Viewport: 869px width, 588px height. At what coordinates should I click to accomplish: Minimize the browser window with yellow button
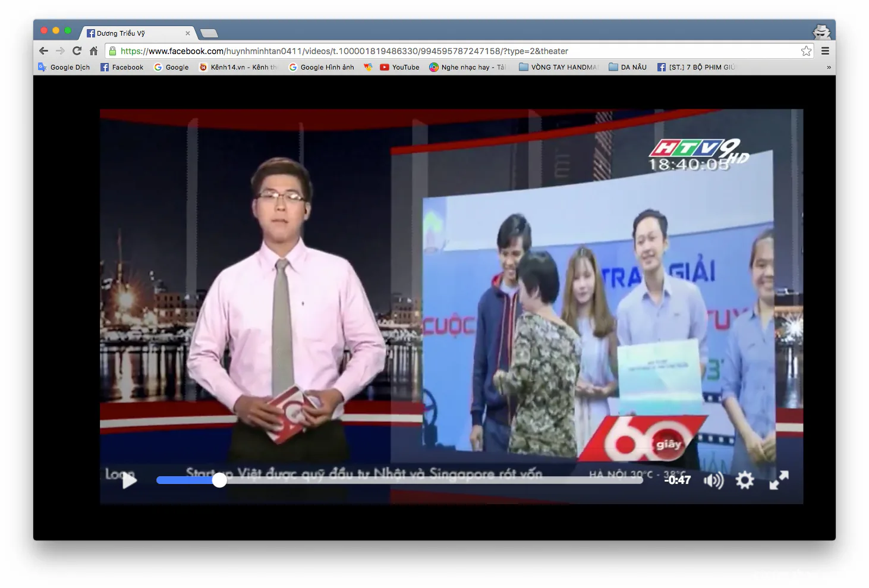click(x=56, y=30)
